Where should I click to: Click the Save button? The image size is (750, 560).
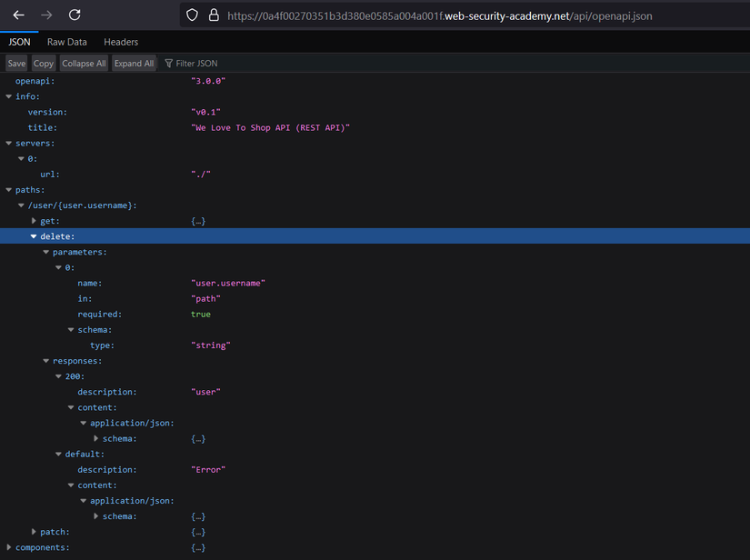[x=16, y=63]
